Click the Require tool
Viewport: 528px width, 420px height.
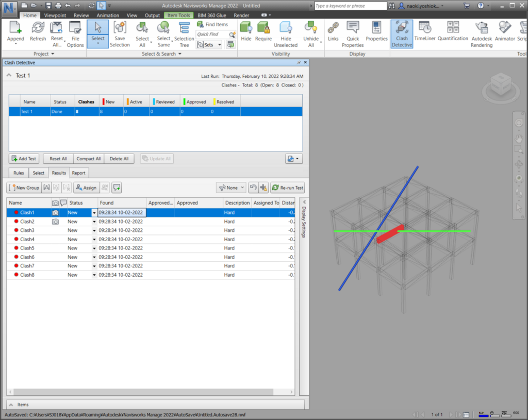point(263,31)
